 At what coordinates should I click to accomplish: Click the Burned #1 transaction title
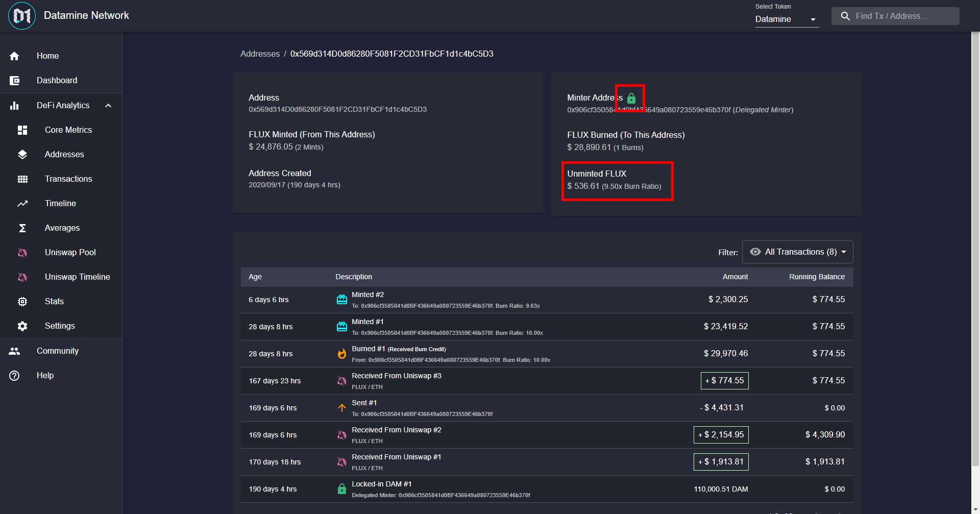(368, 349)
